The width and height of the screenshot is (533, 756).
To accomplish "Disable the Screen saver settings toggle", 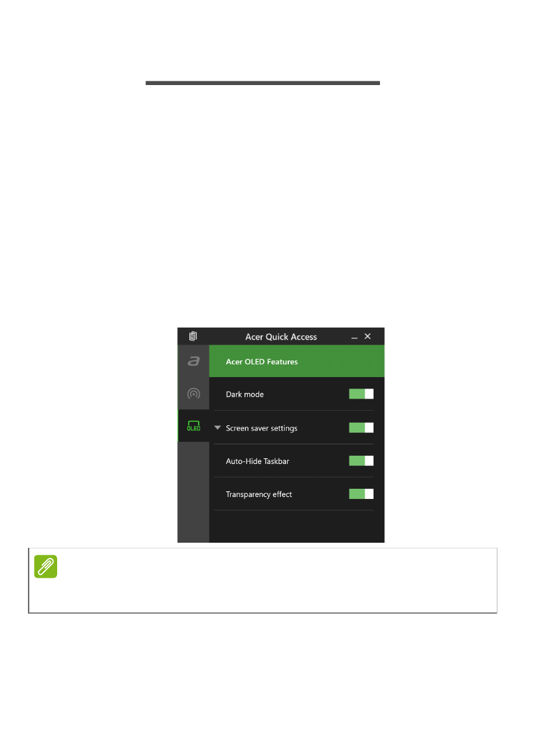I will tap(361, 428).
